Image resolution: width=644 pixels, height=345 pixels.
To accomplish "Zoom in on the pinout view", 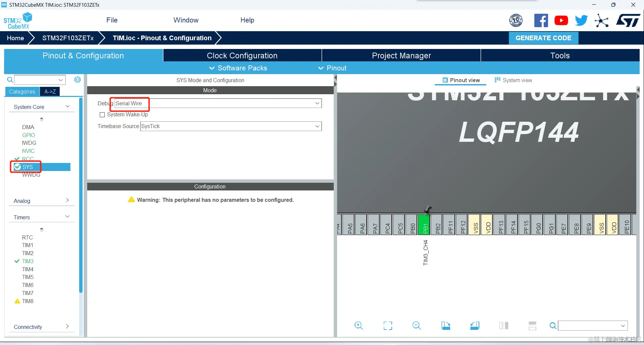I will (x=359, y=326).
